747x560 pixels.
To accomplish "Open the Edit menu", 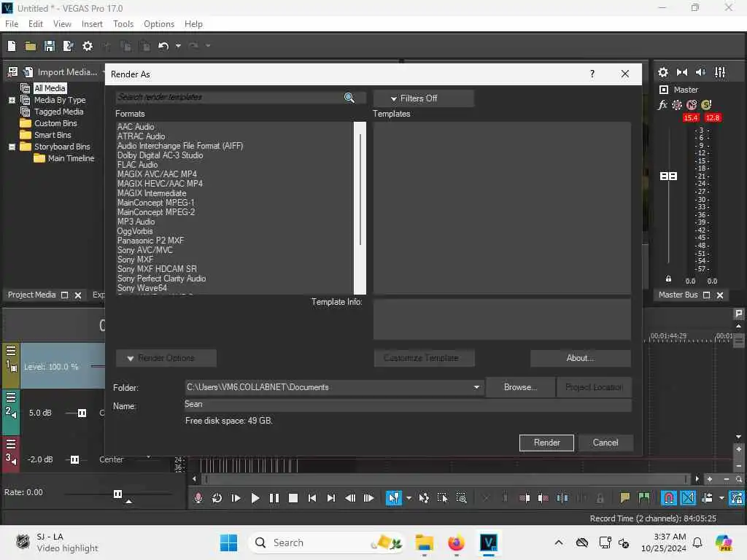I will point(35,24).
